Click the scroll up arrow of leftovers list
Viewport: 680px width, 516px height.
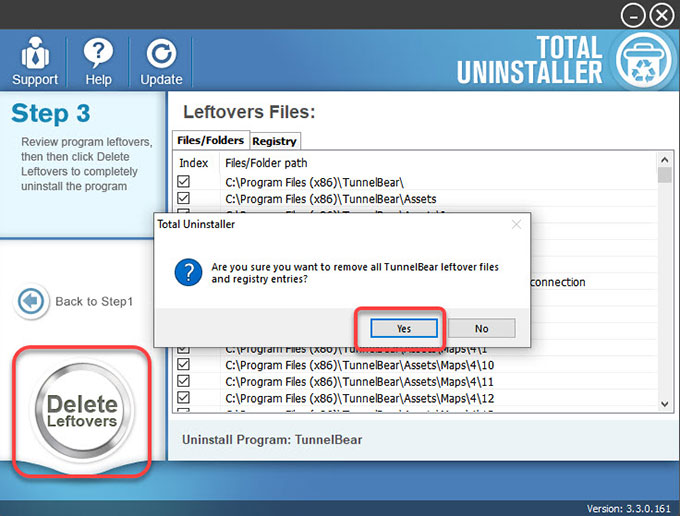[664, 160]
